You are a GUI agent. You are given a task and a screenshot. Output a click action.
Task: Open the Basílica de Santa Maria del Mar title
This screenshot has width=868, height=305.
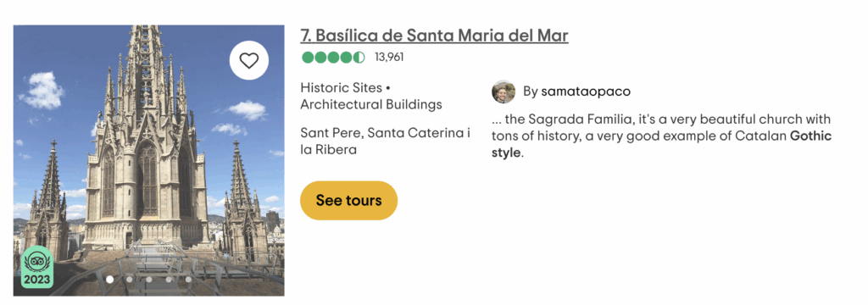tap(435, 36)
